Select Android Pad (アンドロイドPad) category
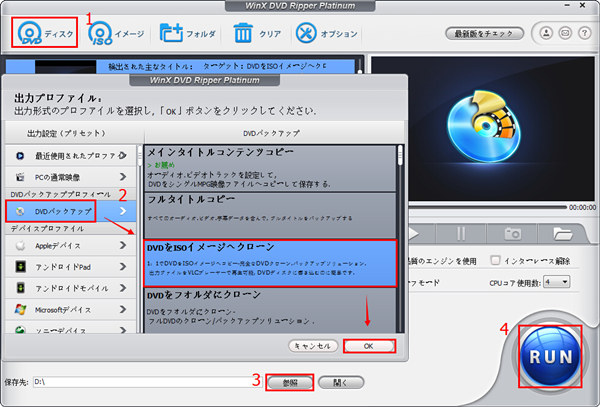 71,267
